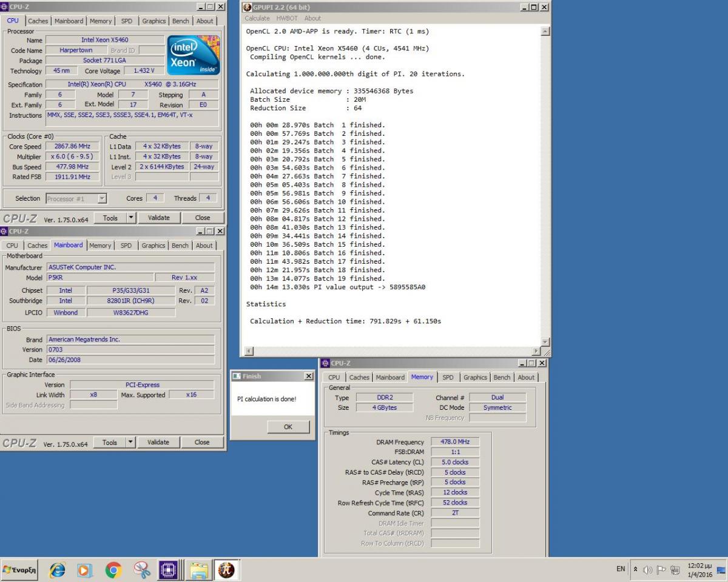The image size is (728, 582).
Task: Click the taskbar clock showing 12:02
Action: click(x=700, y=569)
